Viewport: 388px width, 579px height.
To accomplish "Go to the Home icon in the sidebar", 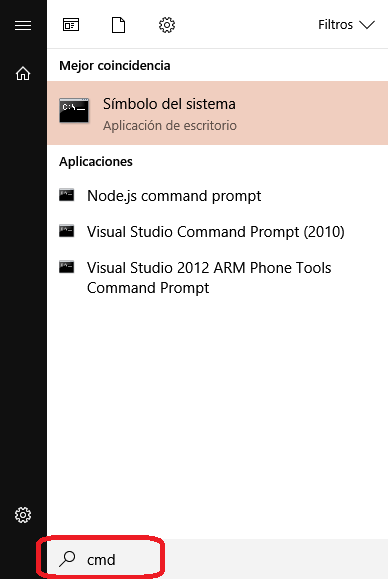I will pyautogui.click(x=23, y=73).
